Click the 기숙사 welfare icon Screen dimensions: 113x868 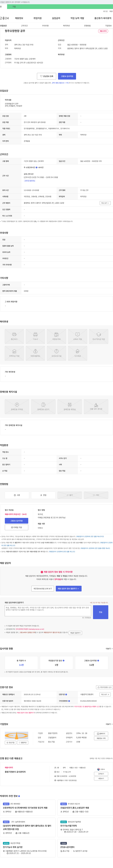pyautogui.click(x=35, y=336)
